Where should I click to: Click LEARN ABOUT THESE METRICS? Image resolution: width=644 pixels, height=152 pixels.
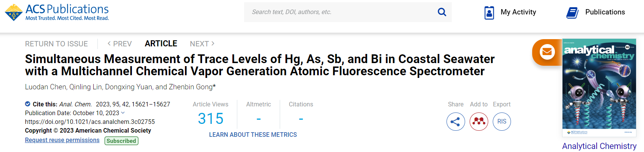click(x=253, y=135)
